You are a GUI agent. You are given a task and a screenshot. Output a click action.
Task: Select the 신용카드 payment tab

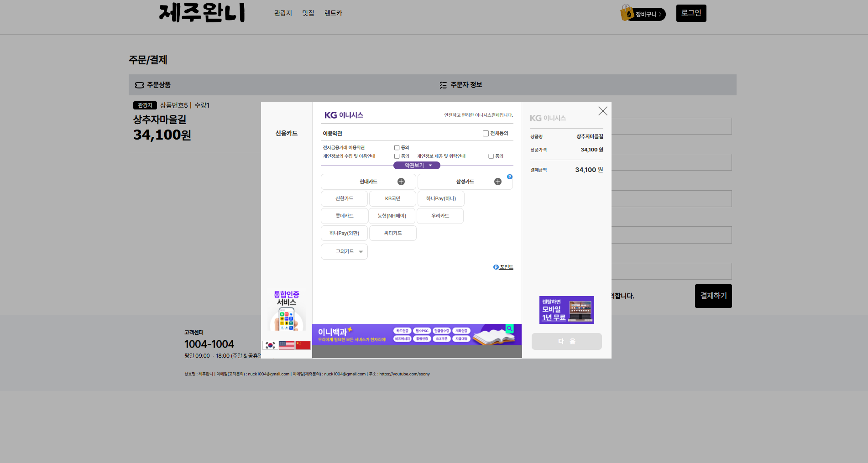pyautogui.click(x=287, y=133)
